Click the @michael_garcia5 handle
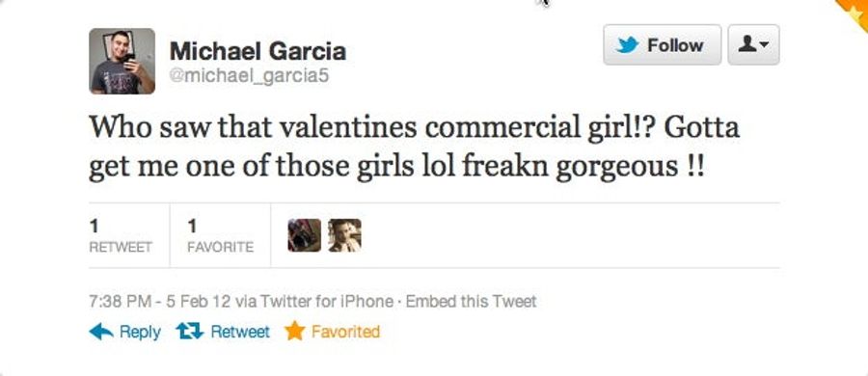 click(249, 75)
